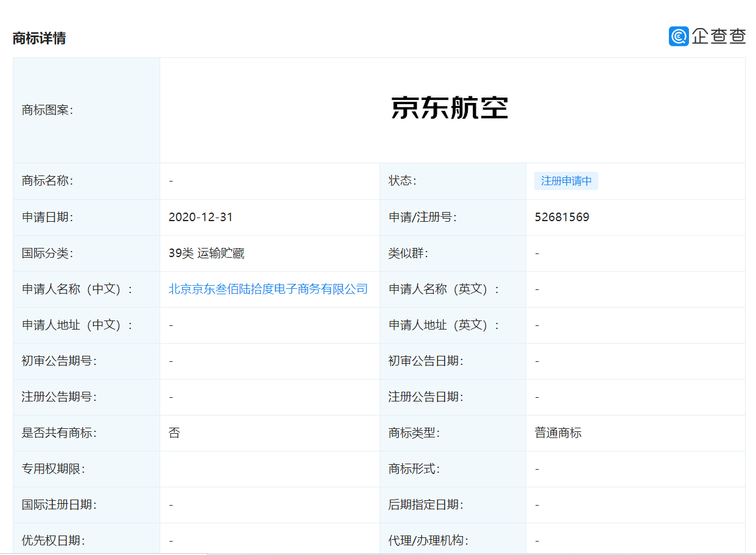Image resolution: width=756 pixels, height=555 pixels.
Task: Click the application date 2020-12-31
Action: tap(200, 217)
